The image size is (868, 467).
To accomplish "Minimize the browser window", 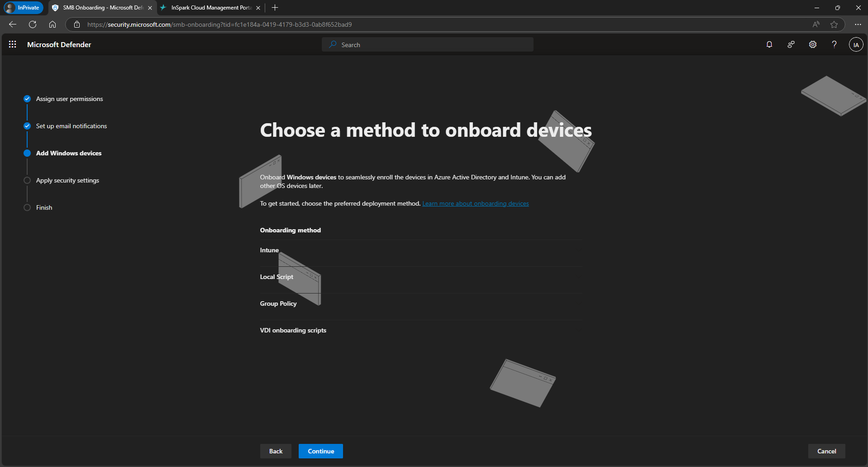I will [816, 8].
